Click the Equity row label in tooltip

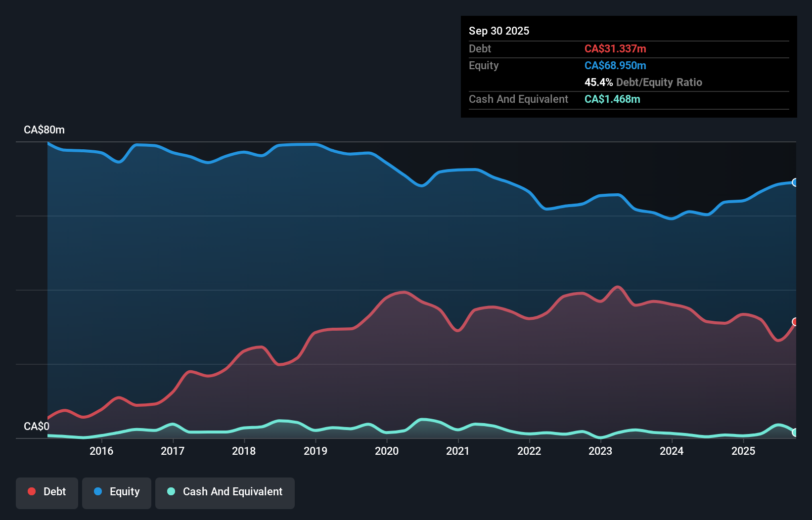click(x=484, y=66)
